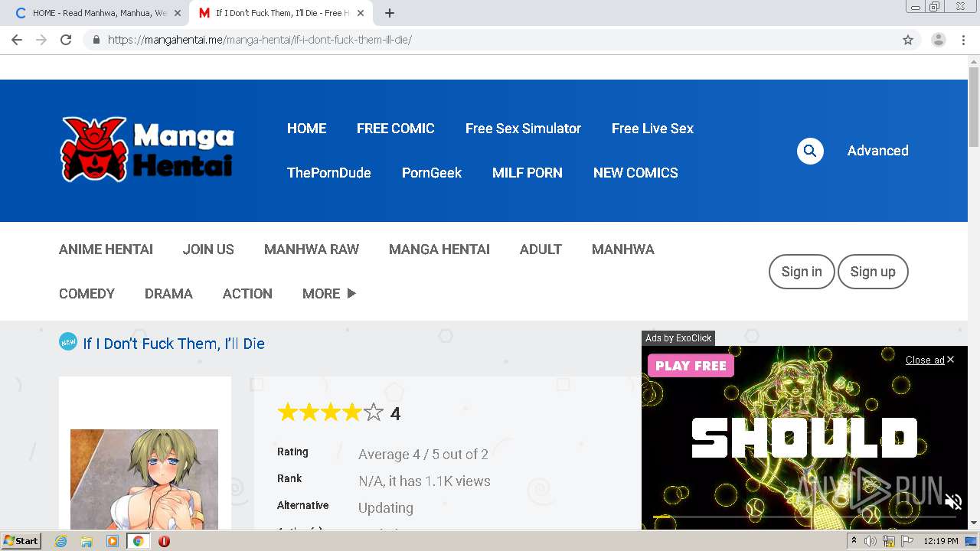Click the NEW badge beside the title

(68, 341)
